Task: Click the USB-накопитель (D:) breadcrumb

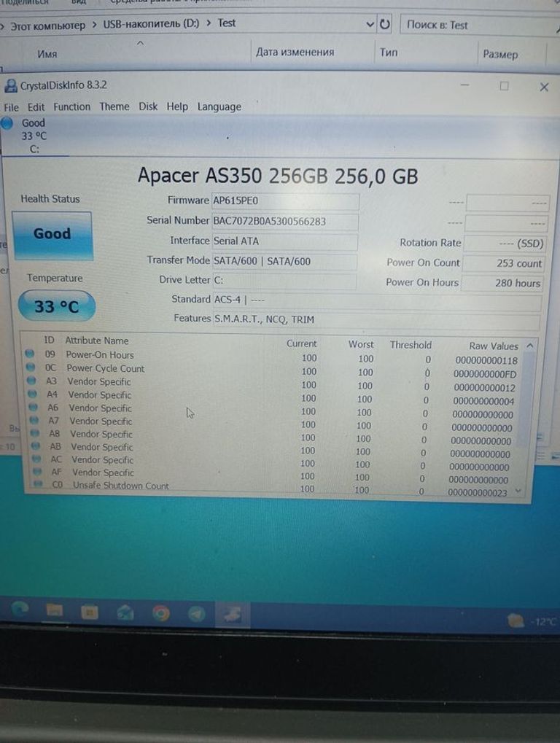Action: pos(151,23)
